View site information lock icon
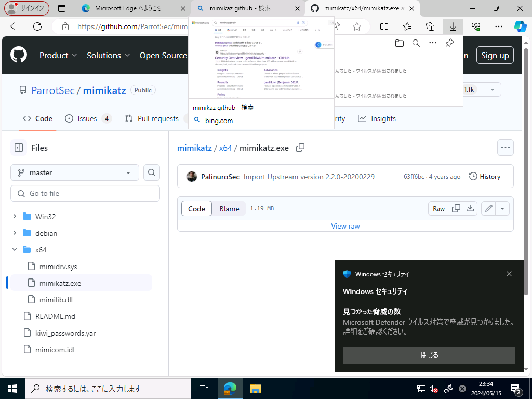532x399 pixels. [x=65, y=26]
